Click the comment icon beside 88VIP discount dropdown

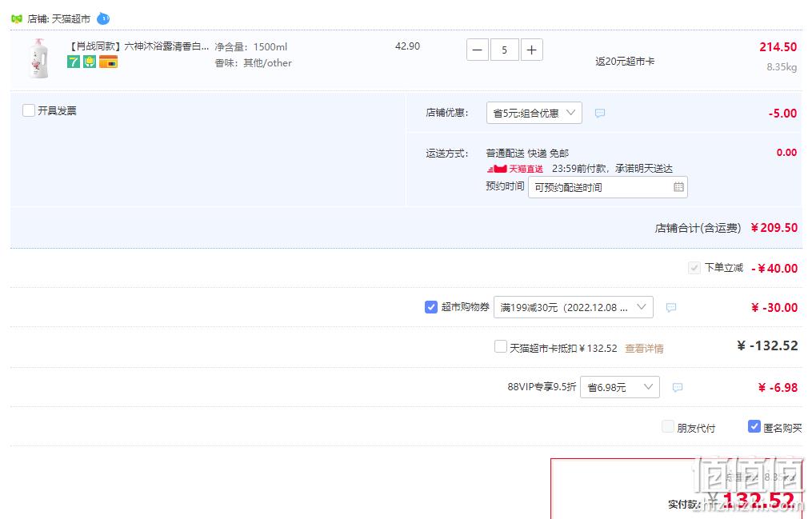pos(678,387)
